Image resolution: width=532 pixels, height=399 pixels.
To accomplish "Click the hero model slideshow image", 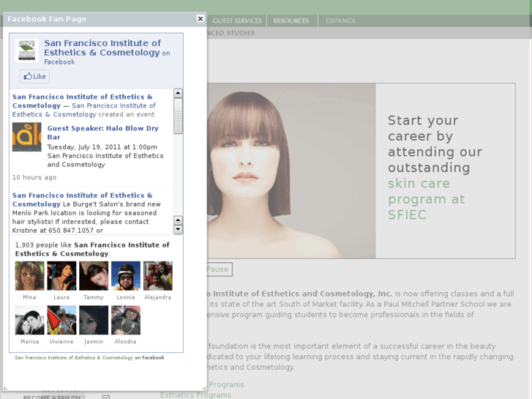I will pos(291,171).
